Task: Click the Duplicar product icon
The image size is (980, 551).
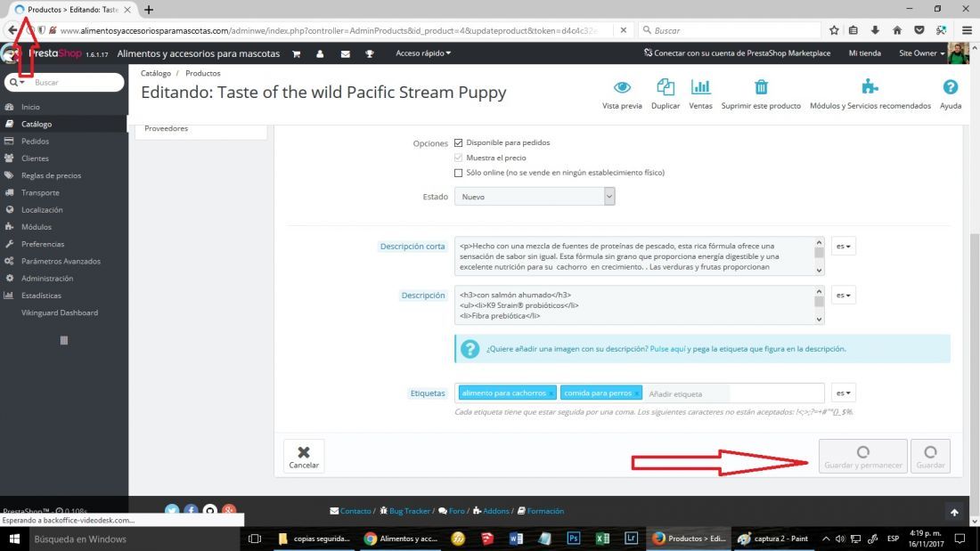Action: coord(665,87)
